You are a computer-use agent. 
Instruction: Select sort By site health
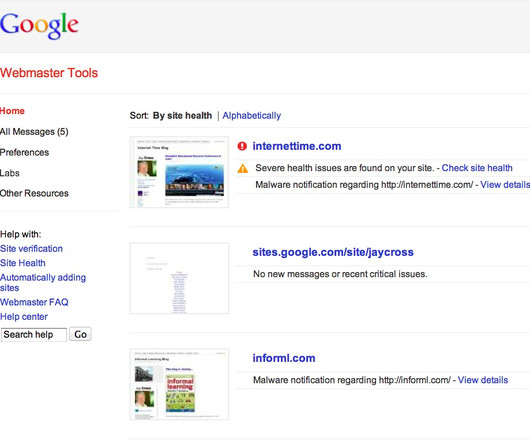[x=183, y=116]
